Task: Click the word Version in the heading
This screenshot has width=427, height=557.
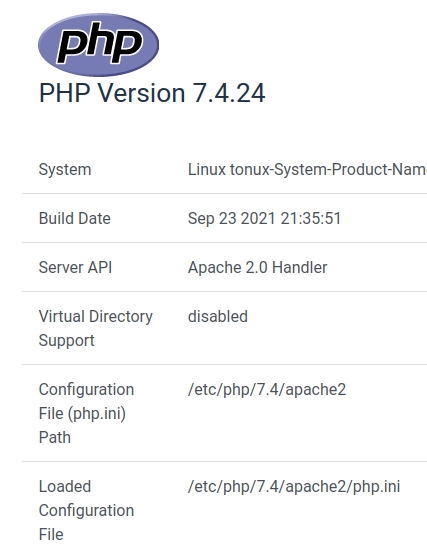Action: (141, 93)
